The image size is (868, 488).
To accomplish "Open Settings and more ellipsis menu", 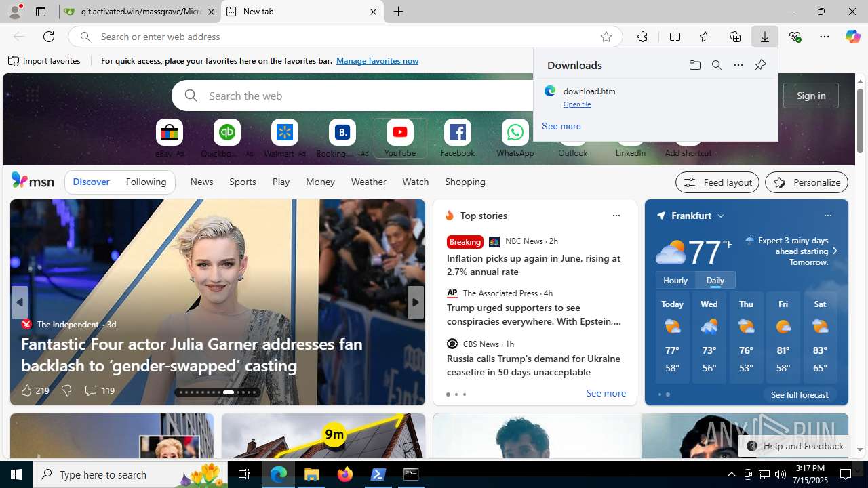I will tap(825, 37).
